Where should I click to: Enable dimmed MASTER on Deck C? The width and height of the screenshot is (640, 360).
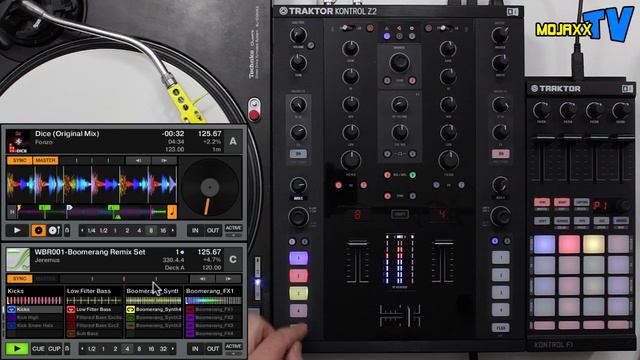(x=45, y=279)
